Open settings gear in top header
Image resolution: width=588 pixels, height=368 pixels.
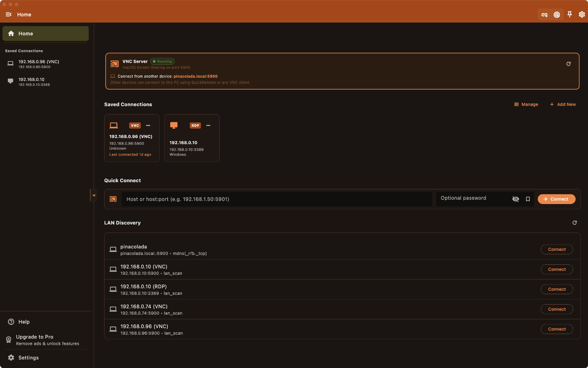pyautogui.click(x=582, y=15)
